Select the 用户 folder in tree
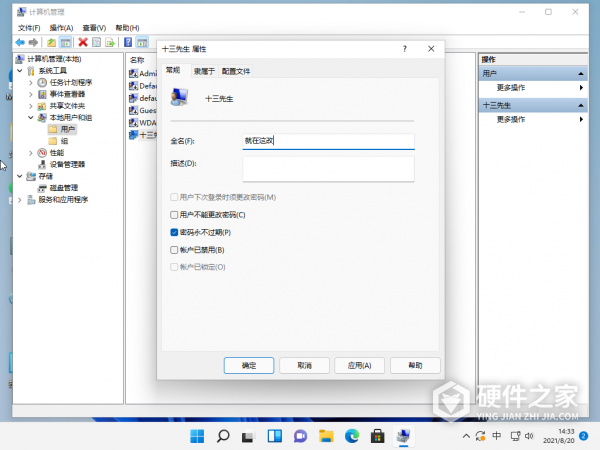Image resolution: width=600 pixels, height=450 pixels. [62, 129]
